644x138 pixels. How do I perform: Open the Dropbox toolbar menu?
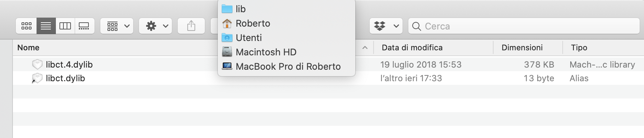pyautogui.click(x=386, y=26)
